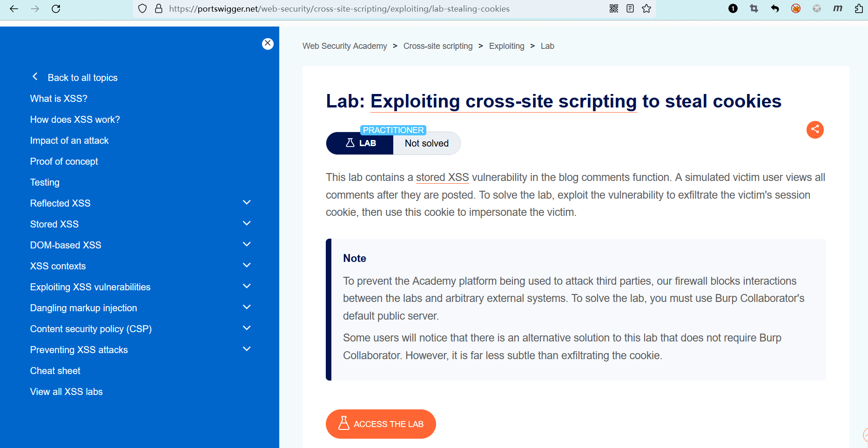Click the QR code icon in address bar
Image resolution: width=868 pixels, height=448 pixels.
point(614,8)
